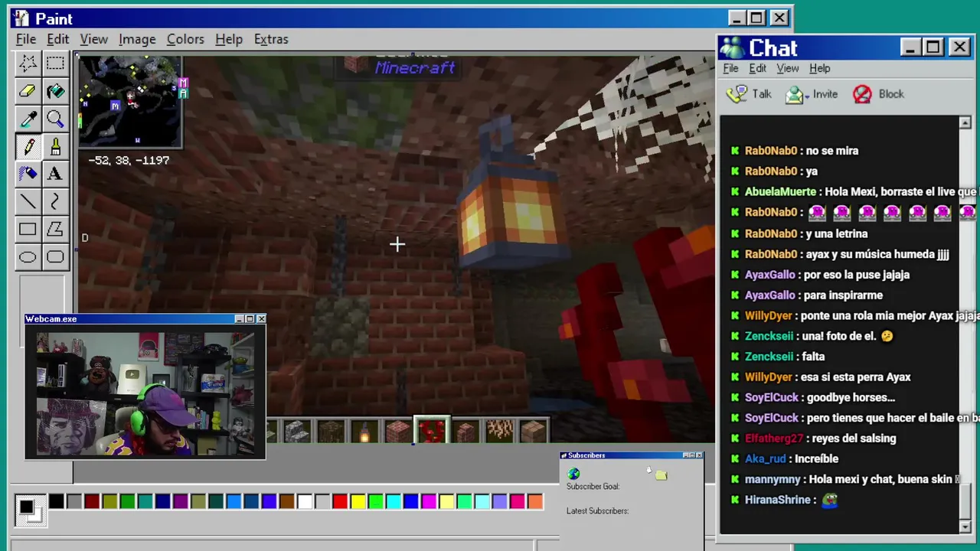The height and width of the screenshot is (551, 980).
Task: Open the Chat window View menu
Action: coord(788,68)
